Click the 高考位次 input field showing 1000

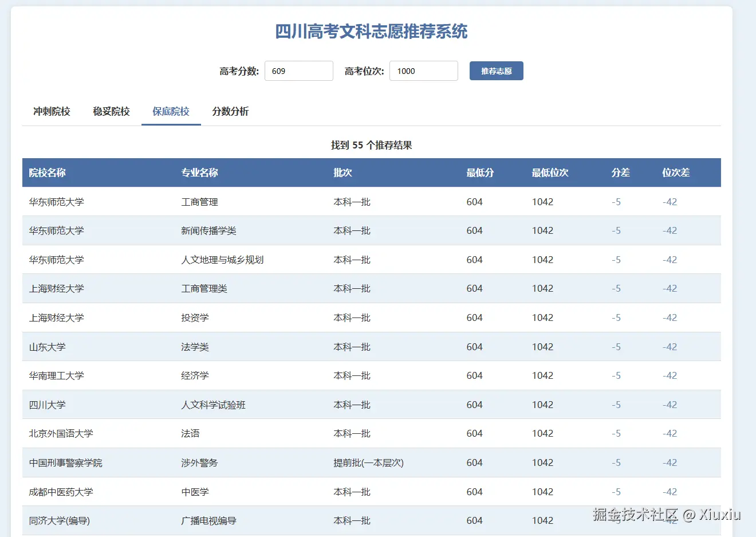click(424, 71)
